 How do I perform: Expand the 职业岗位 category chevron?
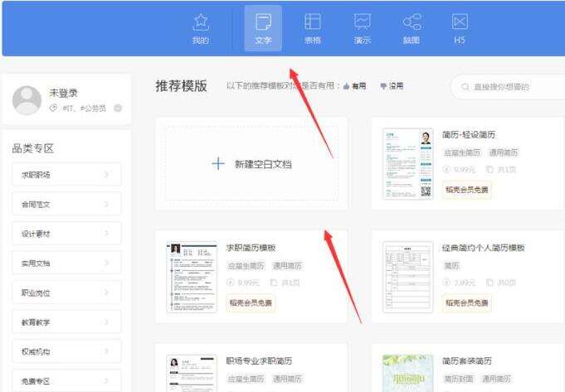tap(106, 293)
